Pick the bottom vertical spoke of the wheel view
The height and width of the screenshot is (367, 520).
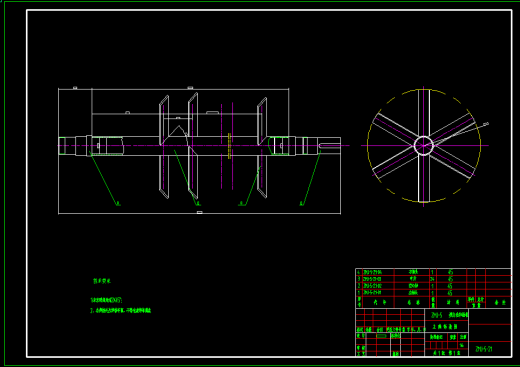pyautogui.click(x=424, y=179)
